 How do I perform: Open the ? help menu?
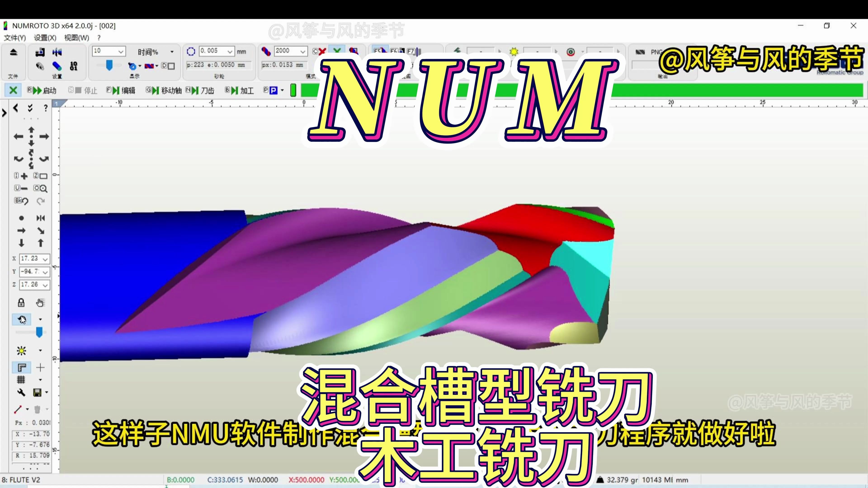click(x=99, y=37)
